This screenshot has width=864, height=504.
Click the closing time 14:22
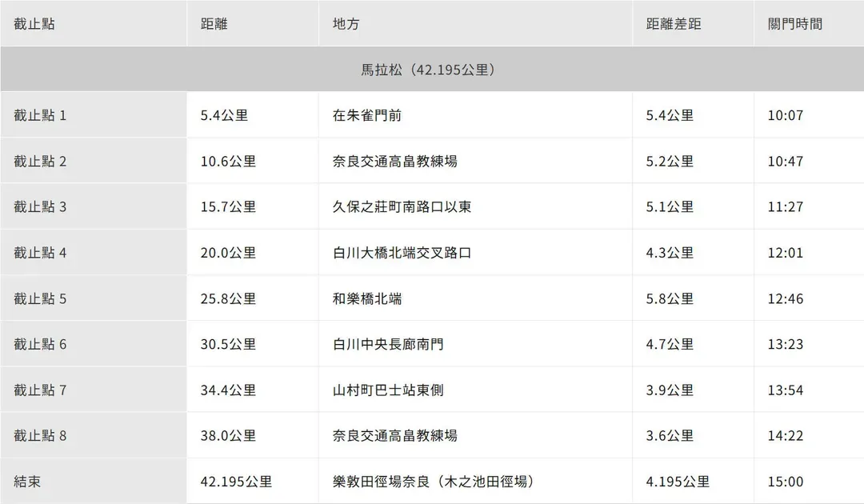(786, 436)
